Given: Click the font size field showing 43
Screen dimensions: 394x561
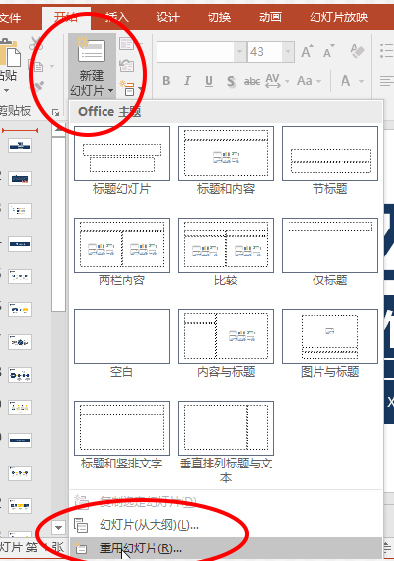Looking at the screenshot, I should [265, 52].
